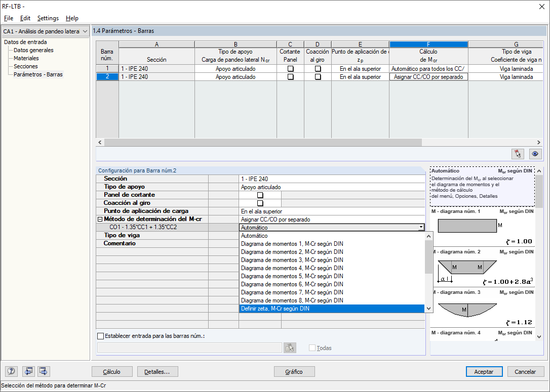Enable Panel de cortante in configuration
The height and width of the screenshot is (392, 550).
pos(260,195)
